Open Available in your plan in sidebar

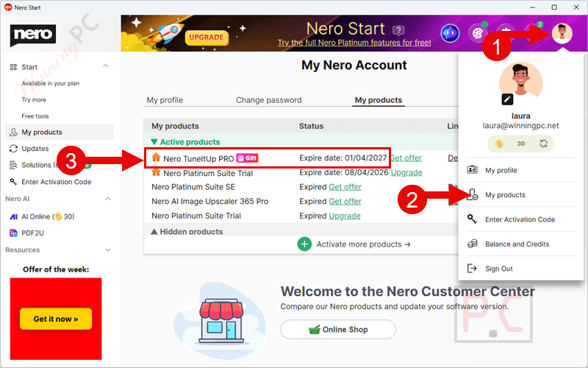pyautogui.click(x=50, y=83)
